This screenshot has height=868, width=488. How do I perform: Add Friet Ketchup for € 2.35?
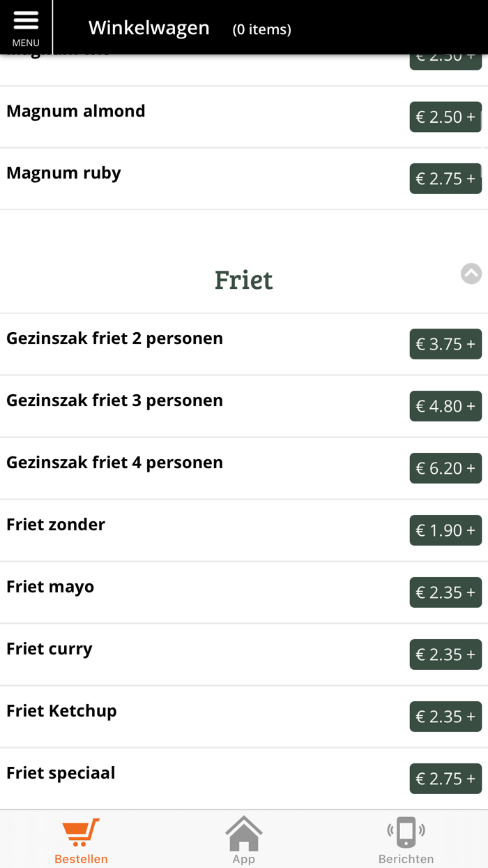pos(445,716)
